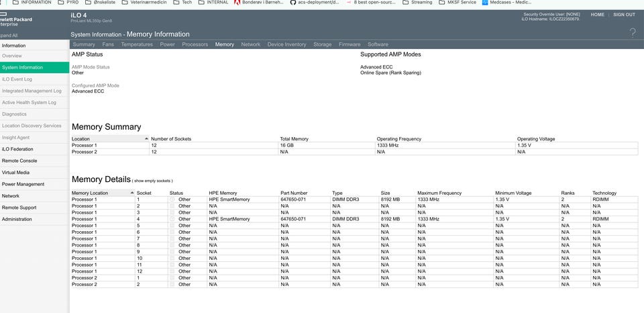Open the Bonderøv i Børneh... bookmark
This screenshot has height=313, width=644.
pos(259,3)
